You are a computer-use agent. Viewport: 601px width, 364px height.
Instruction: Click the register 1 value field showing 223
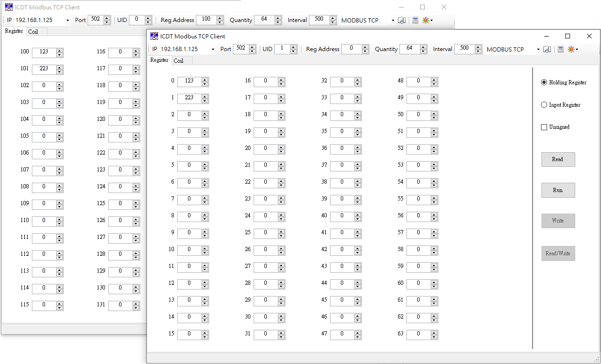pyautogui.click(x=189, y=98)
